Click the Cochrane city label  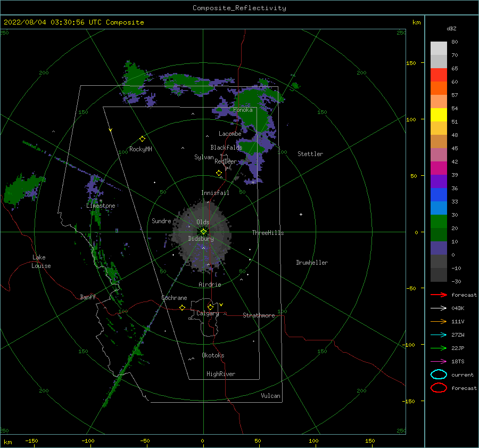pyautogui.click(x=174, y=298)
